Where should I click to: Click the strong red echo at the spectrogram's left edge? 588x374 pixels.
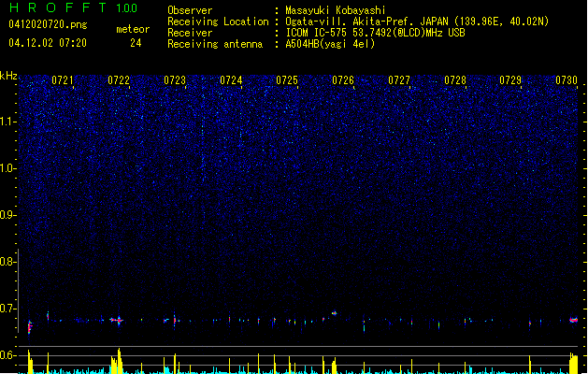(30, 326)
